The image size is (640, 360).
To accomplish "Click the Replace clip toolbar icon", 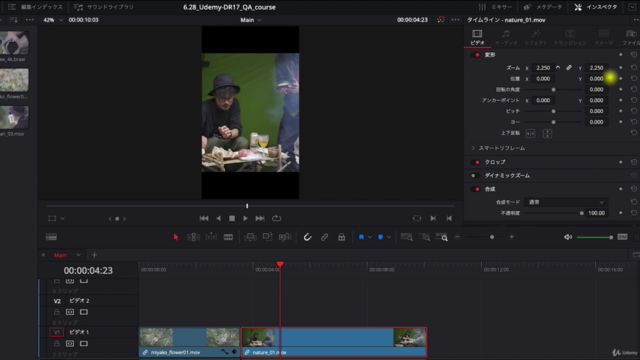I will pos(284,237).
